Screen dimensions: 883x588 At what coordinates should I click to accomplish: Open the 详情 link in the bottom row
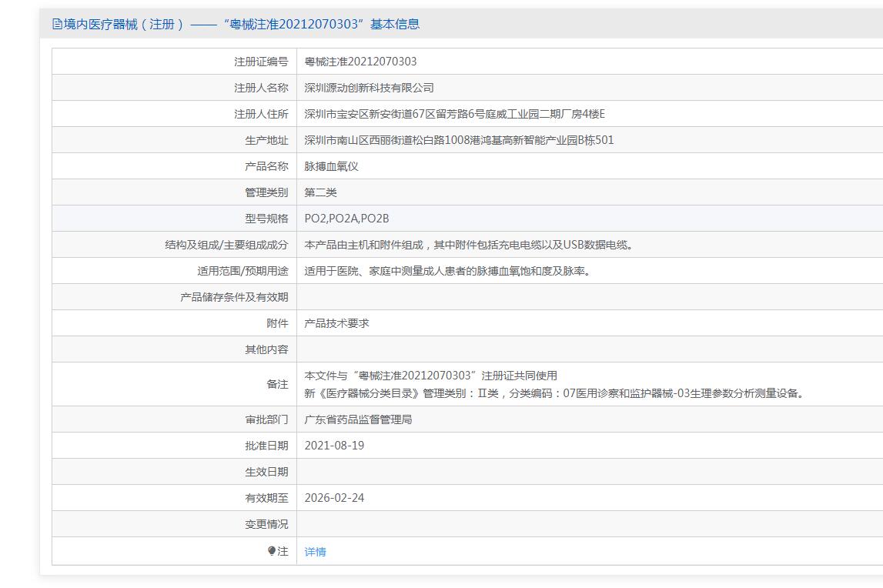click(x=315, y=552)
